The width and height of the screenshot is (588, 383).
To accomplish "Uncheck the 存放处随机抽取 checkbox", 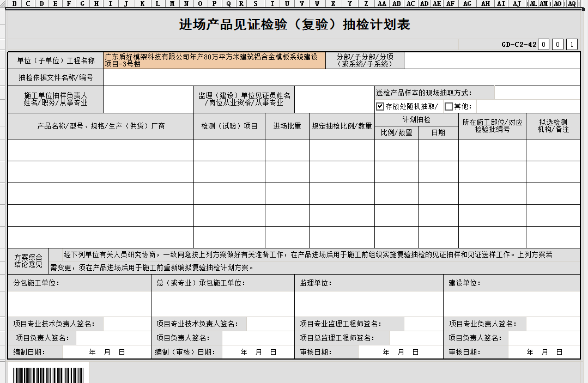I will (380, 107).
